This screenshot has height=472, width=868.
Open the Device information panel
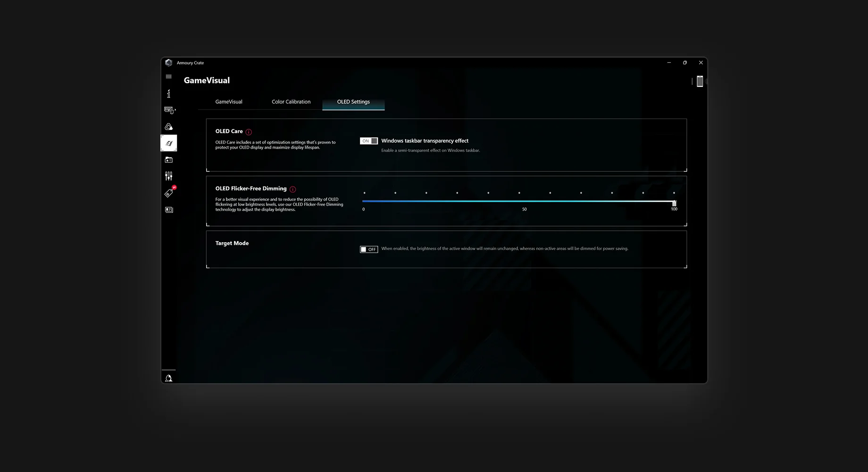click(168, 93)
